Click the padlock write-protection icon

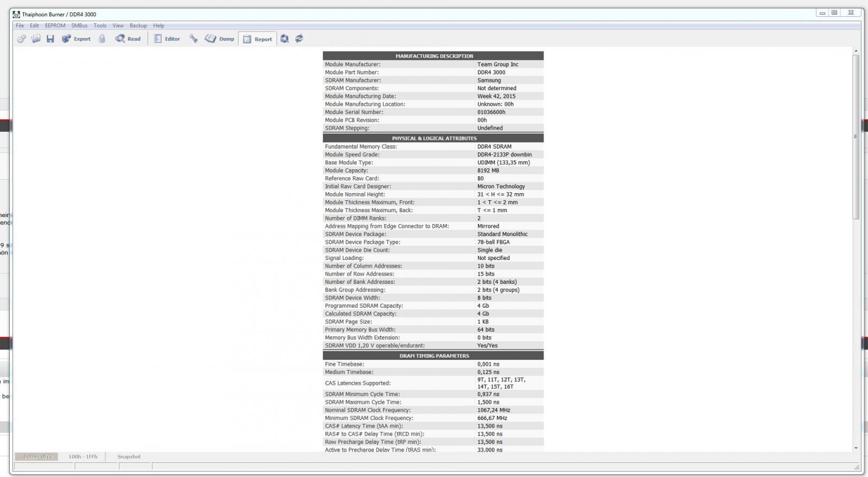click(101, 39)
